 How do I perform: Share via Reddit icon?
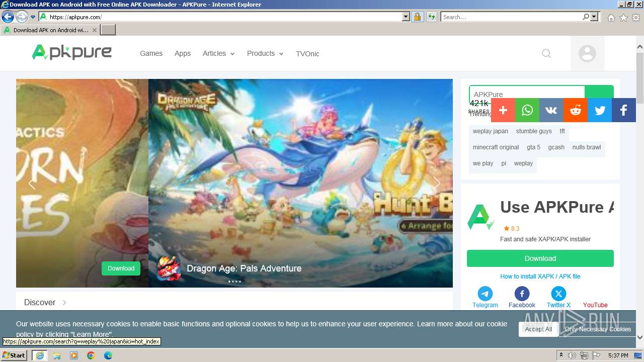pyautogui.click(x=576, y=110)
